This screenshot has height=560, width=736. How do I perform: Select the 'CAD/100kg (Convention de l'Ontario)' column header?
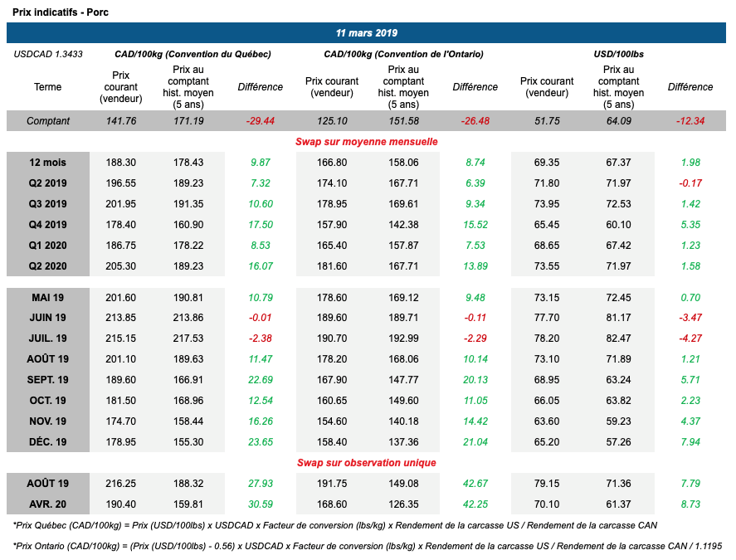(x=403, y=54)
